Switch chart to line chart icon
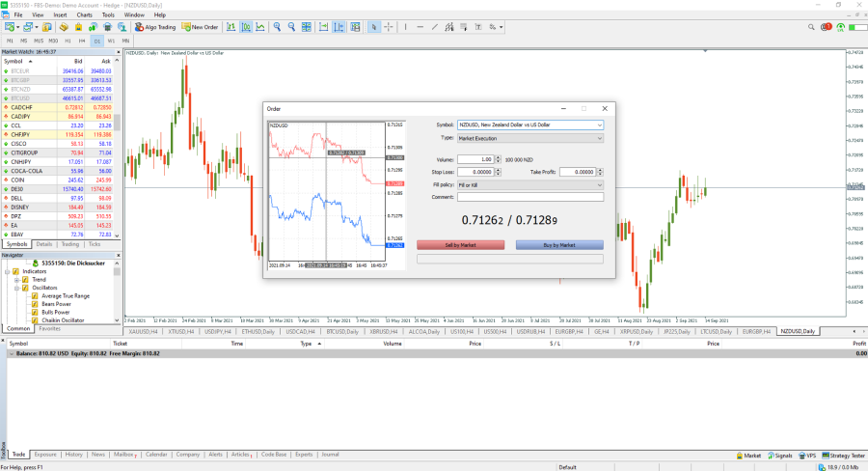 pos(261,27)
